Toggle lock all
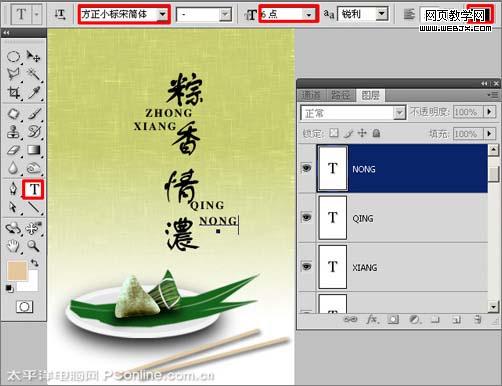The width and height of the screenshot is (502, 386). pos(376,133)
